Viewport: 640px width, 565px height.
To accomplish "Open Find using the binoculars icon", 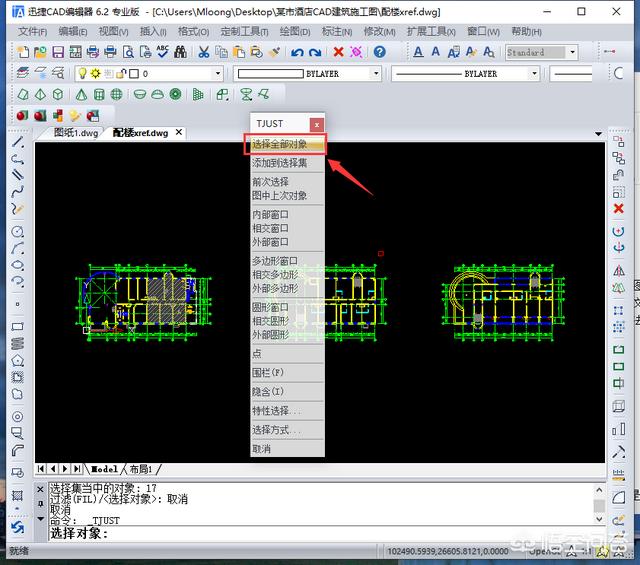I will tap(180, 52).
